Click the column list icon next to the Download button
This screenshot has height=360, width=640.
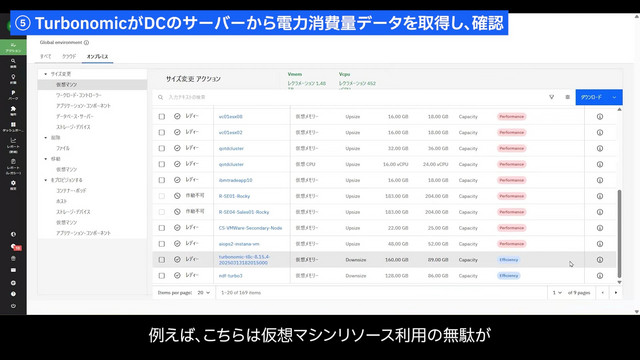(567, 97)
